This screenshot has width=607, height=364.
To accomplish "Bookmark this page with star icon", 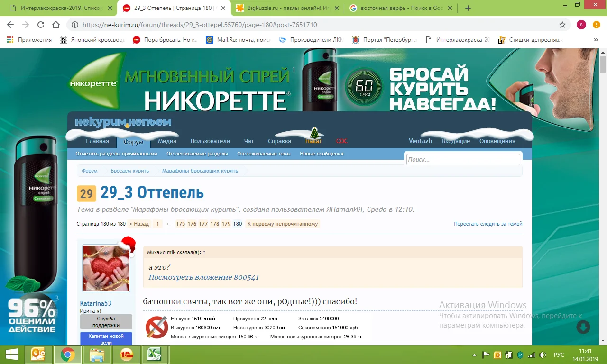I will click(562, 25).
